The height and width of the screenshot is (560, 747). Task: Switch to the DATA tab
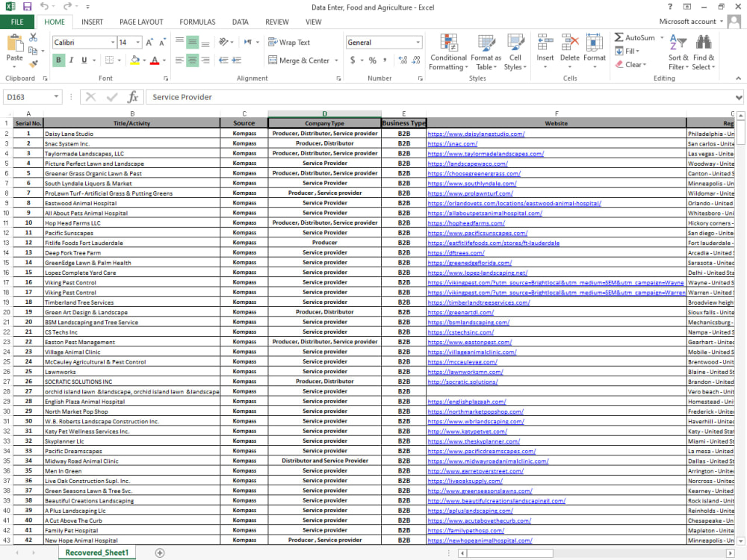point(240,22)
